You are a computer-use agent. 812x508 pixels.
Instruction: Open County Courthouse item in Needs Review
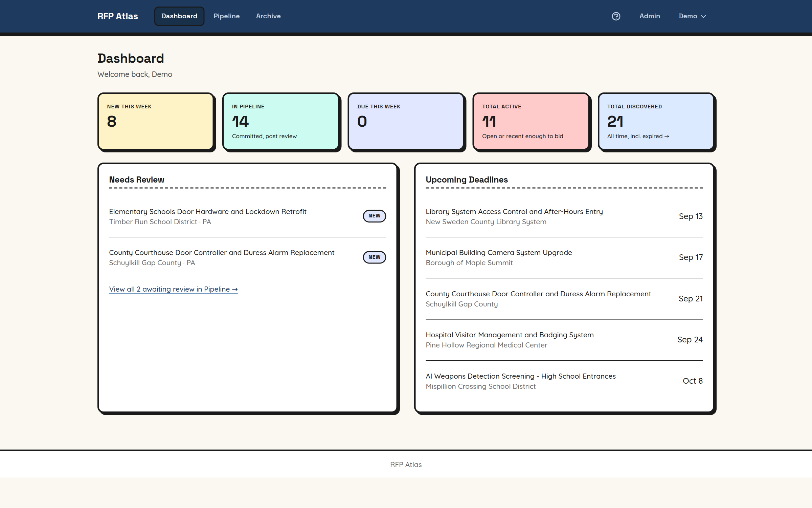[x=247, y=258]
